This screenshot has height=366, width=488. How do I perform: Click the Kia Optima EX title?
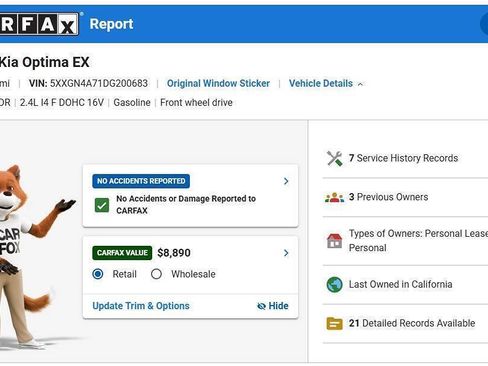pyautogui.click(x=44, y=62)
